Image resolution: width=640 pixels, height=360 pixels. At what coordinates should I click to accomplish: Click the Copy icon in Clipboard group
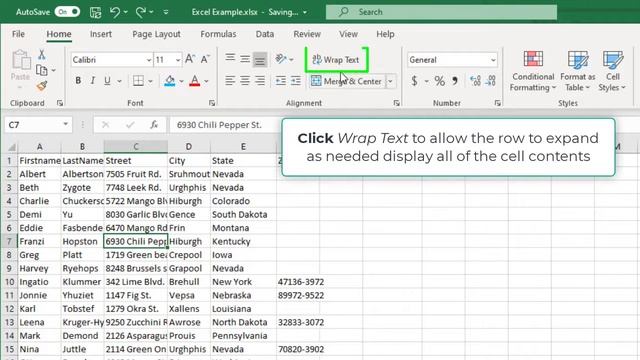(42, 70)
